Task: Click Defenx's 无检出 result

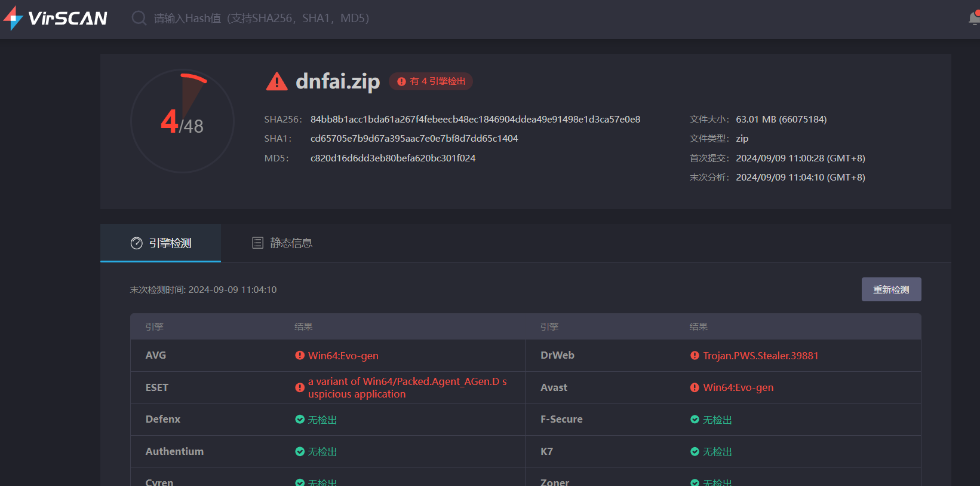Action: click(322, 420)
